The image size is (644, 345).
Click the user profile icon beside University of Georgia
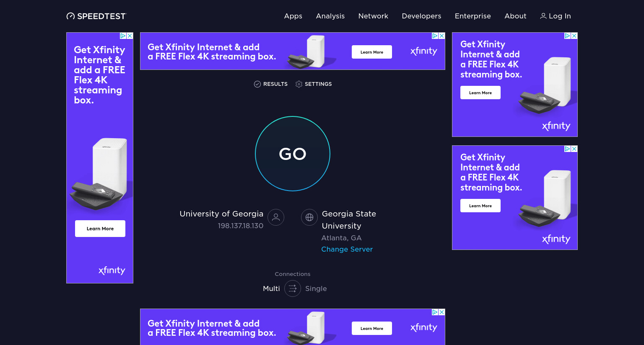pos(276,217)
